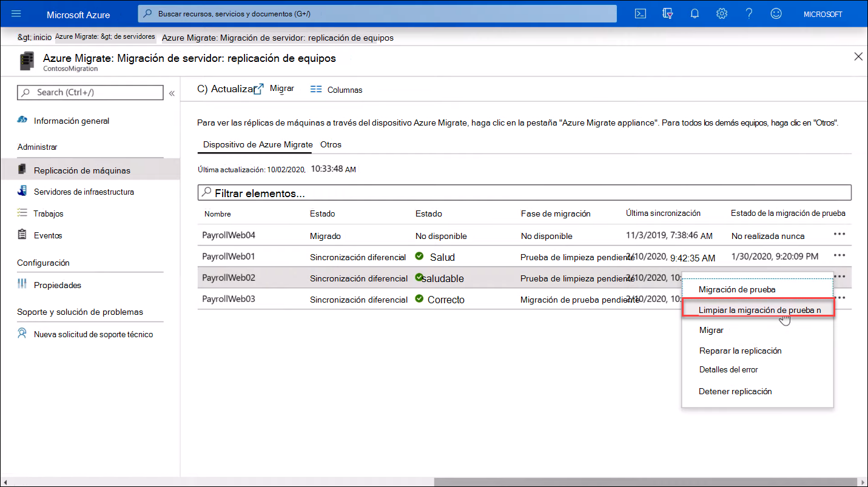Close the replication blade with the X
Viewport: 868px width, 487px height.
coord(858,56)
